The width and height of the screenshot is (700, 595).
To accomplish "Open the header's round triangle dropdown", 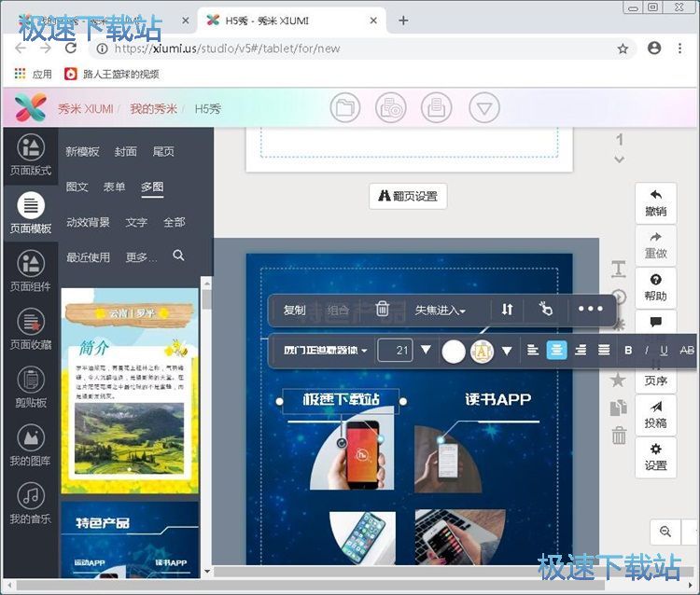I will [484, 108].
